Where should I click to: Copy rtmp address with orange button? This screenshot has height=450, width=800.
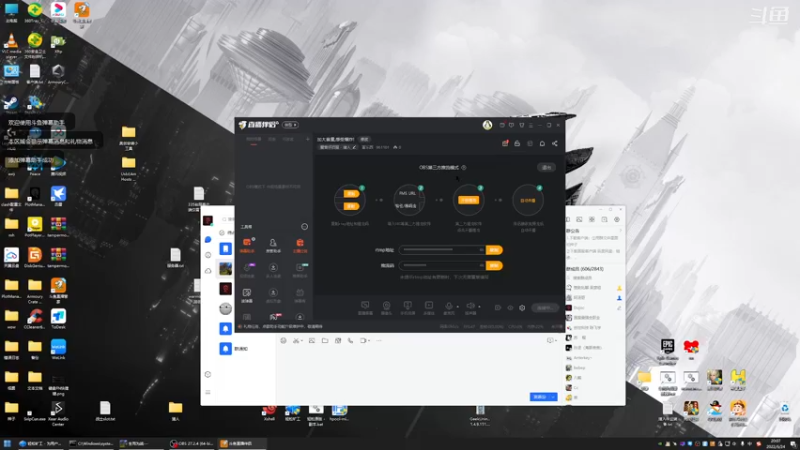(x=494, y=250)
